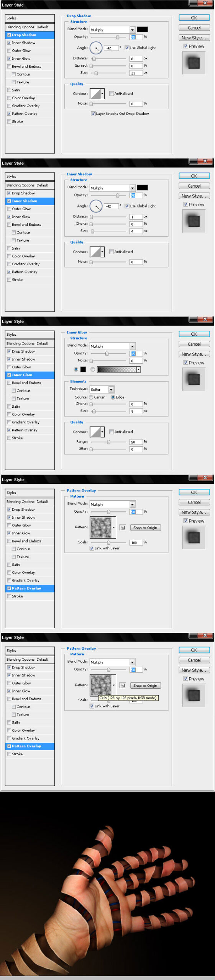Screen dimensions: 215x980
Task: Toggle Layer Knocks Out Drop Shadow checkbox
Action: tap(93, 114)
